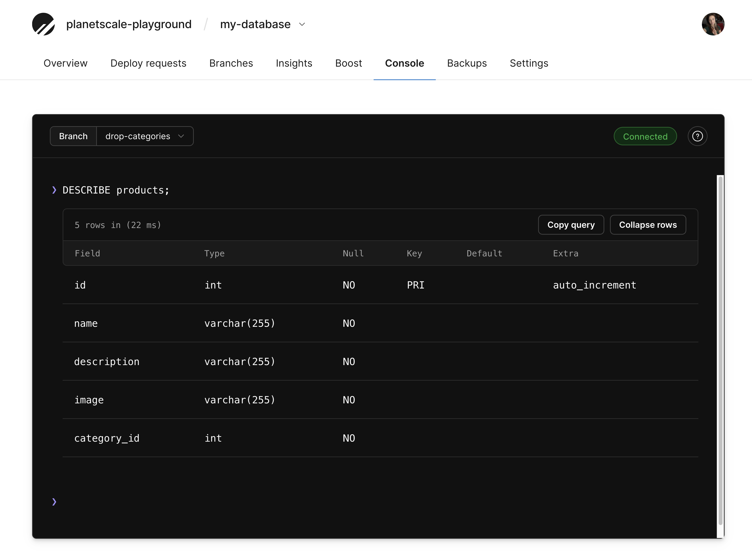Open the Backups tab

click(467, 63)
